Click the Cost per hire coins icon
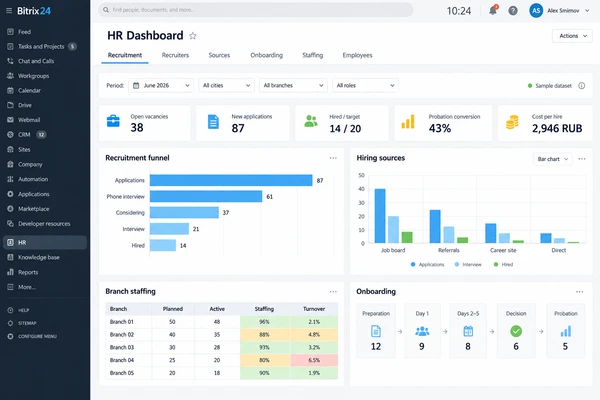 [x=512, y=122]
